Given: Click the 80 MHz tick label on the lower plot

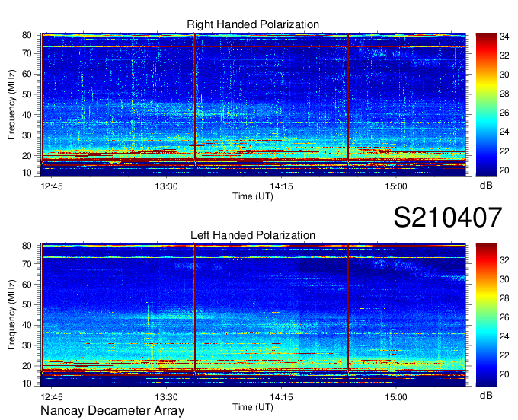Looking at the screenshot, I should 27,246.
